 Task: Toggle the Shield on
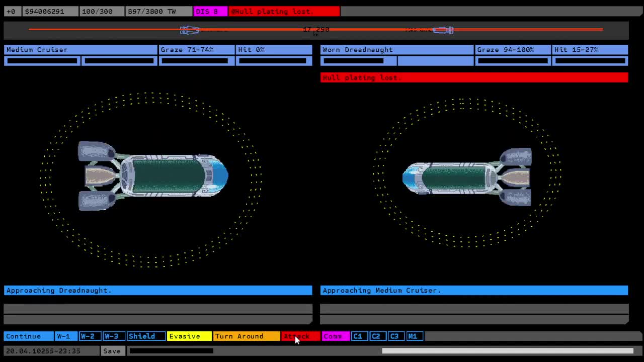pyautogui.click(x=145, y=336)
